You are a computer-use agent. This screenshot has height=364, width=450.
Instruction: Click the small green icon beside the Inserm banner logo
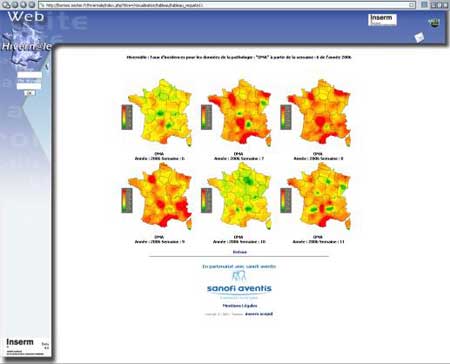point(434,23)
